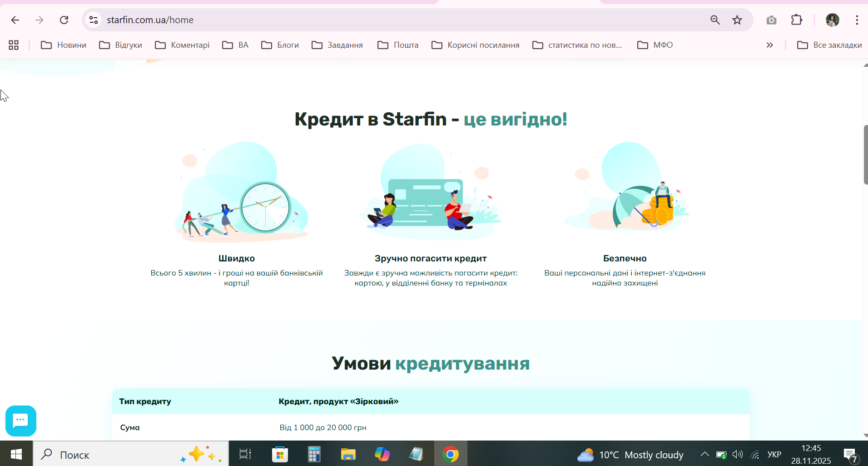Screen dimensions: 868x466
Task: Show more hidden bookmarks chevron
Action: [x=769, y=45]
